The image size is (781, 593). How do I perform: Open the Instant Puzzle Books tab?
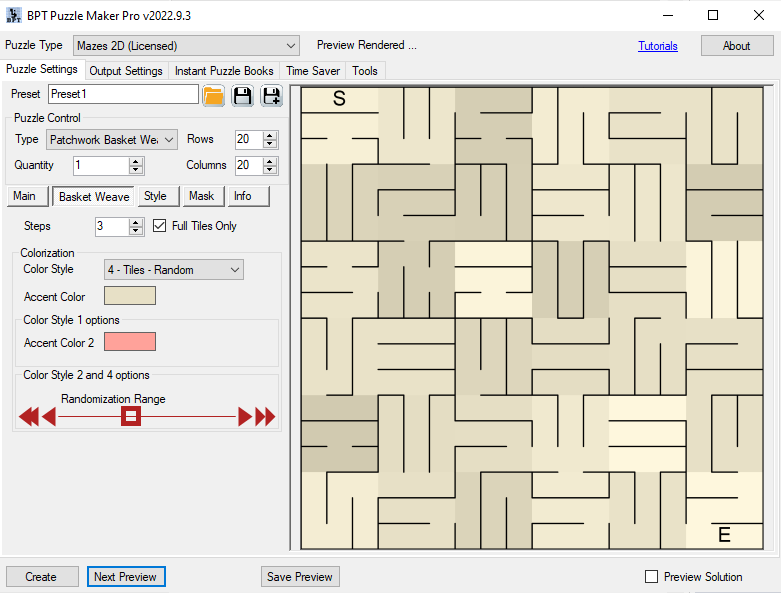(x=224, y=71)
